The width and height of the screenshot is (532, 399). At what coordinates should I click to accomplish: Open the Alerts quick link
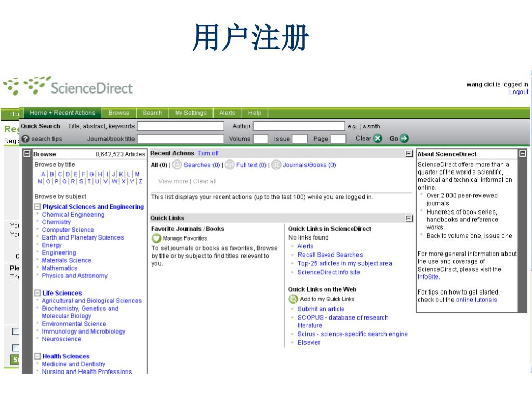pyautogui.click(x=305, y=246)
